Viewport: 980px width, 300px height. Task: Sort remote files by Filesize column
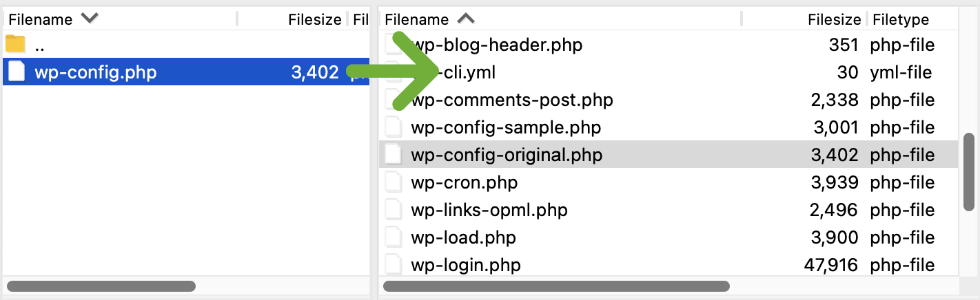click(834, 19)
